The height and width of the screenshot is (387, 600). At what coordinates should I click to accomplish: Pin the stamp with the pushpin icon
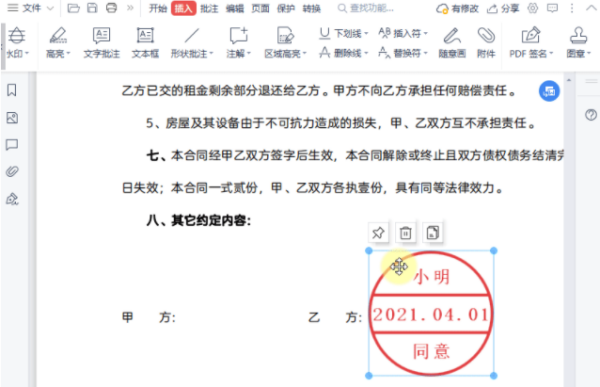pos(378,232)
